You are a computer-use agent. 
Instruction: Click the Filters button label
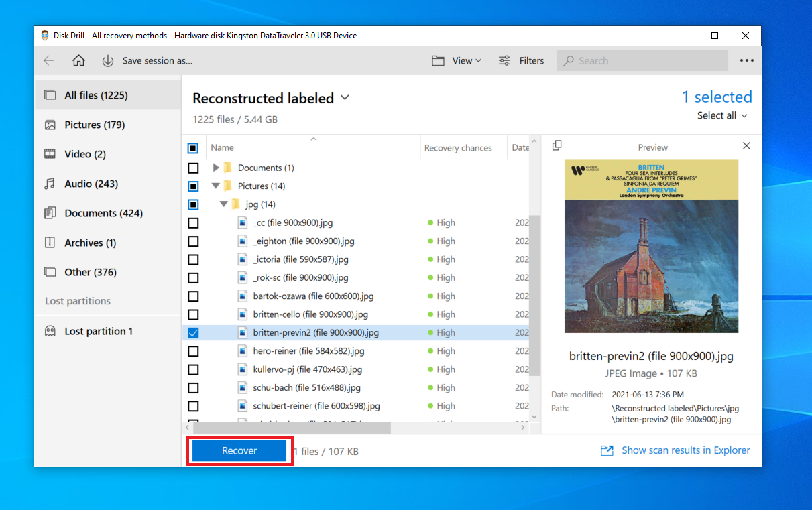click(532, 60)
